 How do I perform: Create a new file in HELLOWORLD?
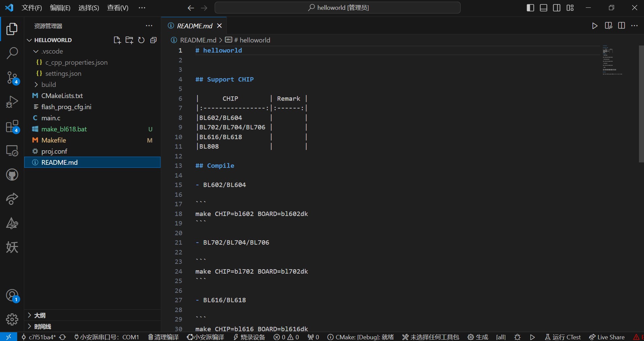click(x=117, y=40)
